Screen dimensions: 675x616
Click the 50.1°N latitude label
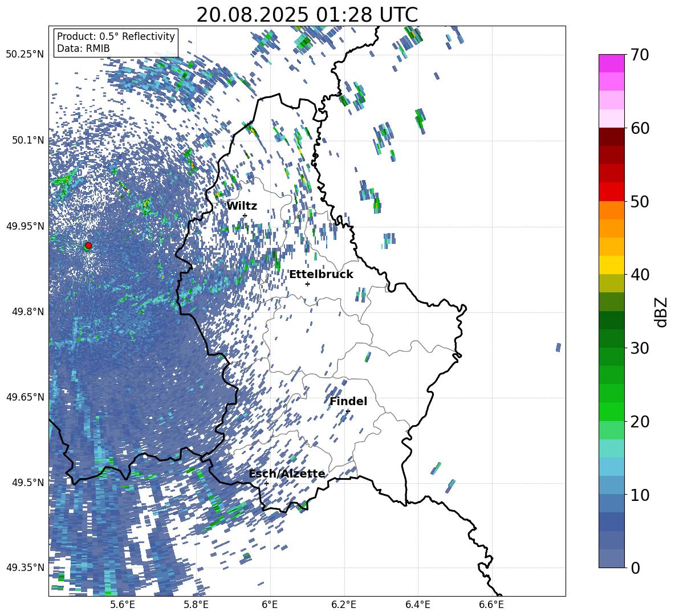coord(27,140)
